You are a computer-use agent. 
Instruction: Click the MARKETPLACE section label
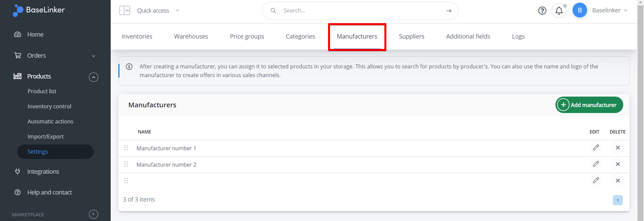(28, 215)
